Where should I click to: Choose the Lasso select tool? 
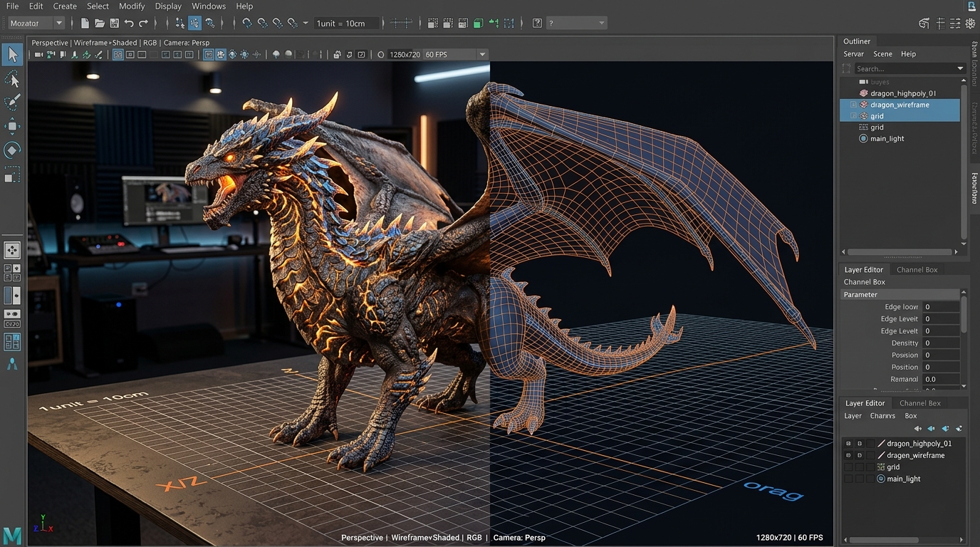12,78
